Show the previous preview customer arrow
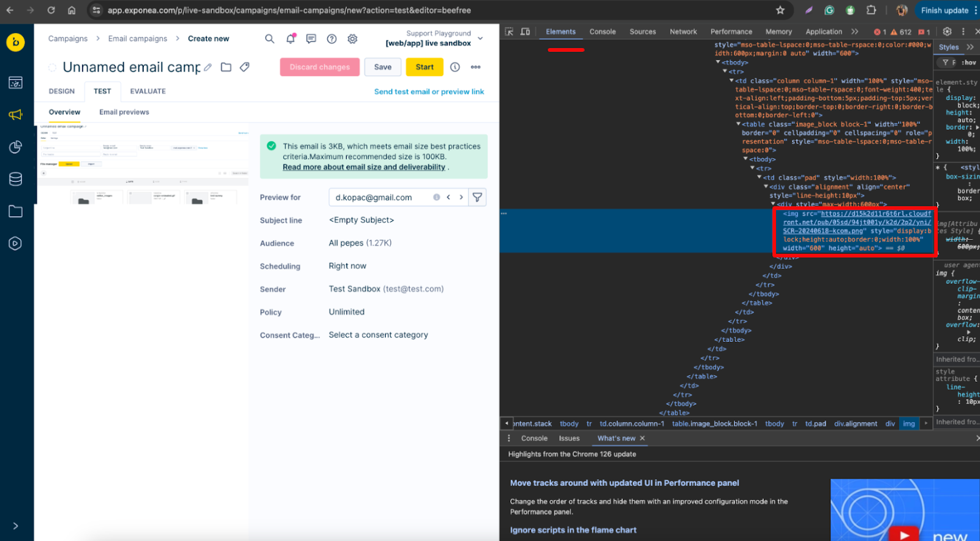This screenshot has width=980, height=541. (x=448, y=197)
